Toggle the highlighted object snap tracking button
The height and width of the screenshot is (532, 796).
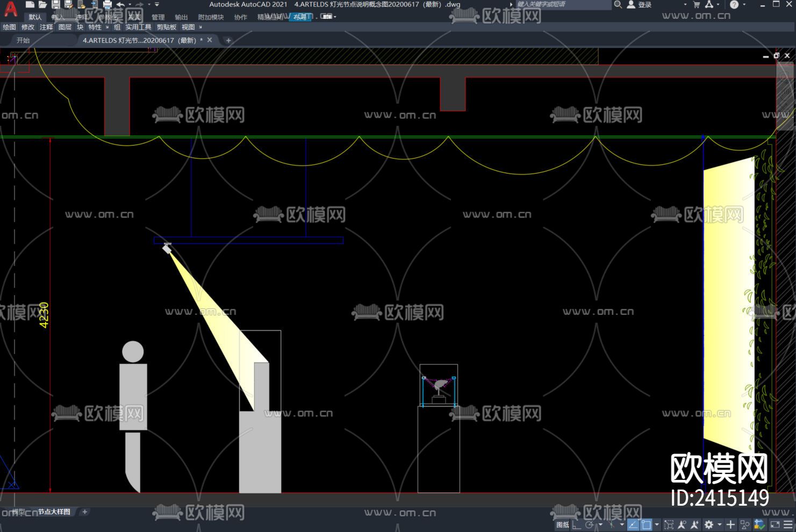pos(633,524)
